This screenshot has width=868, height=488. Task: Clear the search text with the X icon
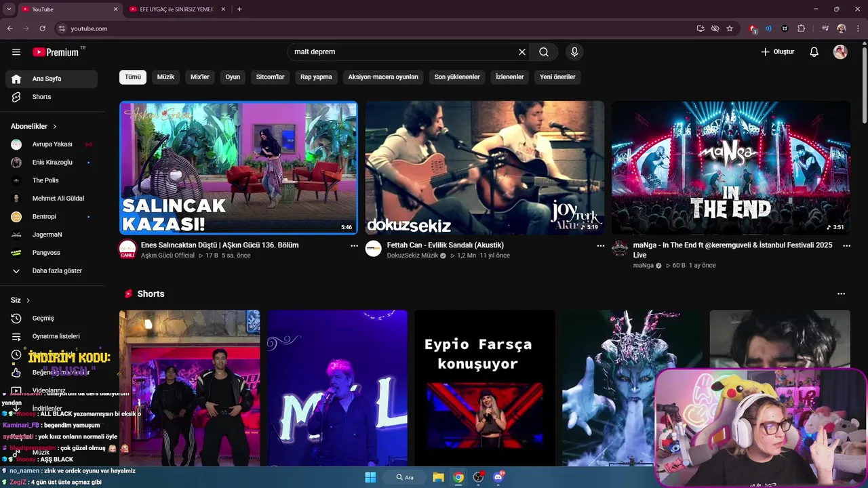point(522,52)
